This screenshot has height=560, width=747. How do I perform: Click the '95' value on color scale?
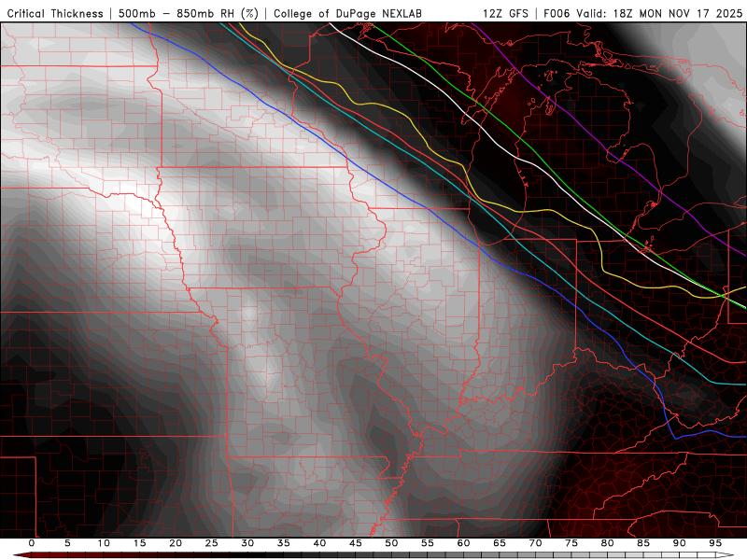(x=715, y=543)
